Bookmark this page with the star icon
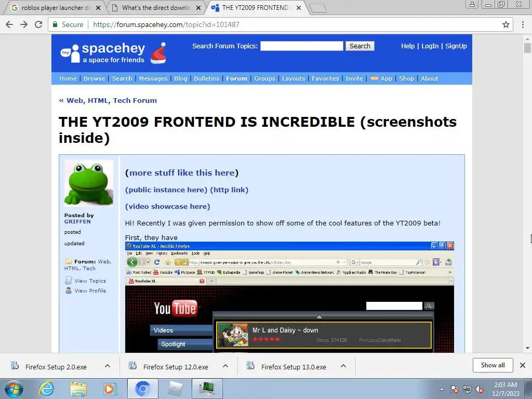This screenshot has height=399, width=532. [x=506, y=24]
